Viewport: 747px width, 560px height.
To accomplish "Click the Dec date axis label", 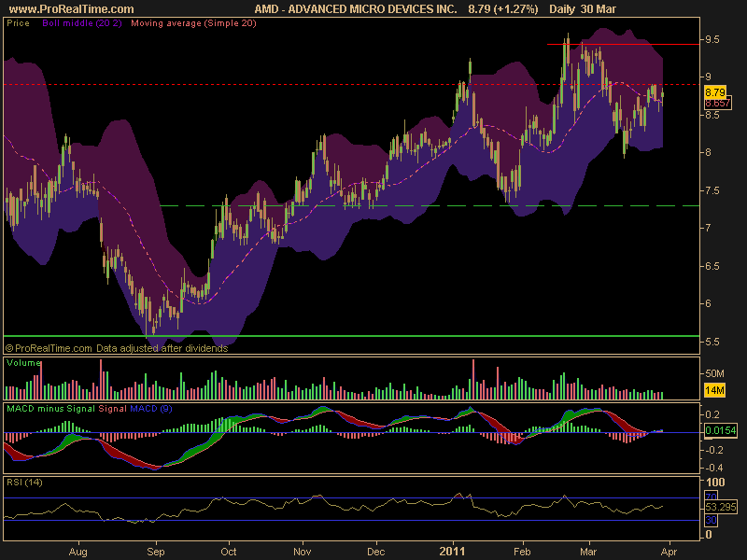I will tap(376, 552).
